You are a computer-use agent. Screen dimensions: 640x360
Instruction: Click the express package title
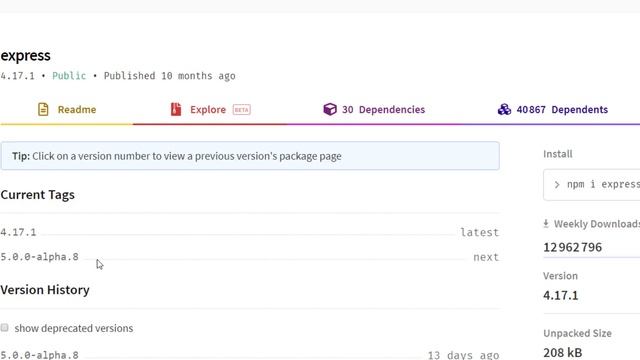(x=25, y=56)
